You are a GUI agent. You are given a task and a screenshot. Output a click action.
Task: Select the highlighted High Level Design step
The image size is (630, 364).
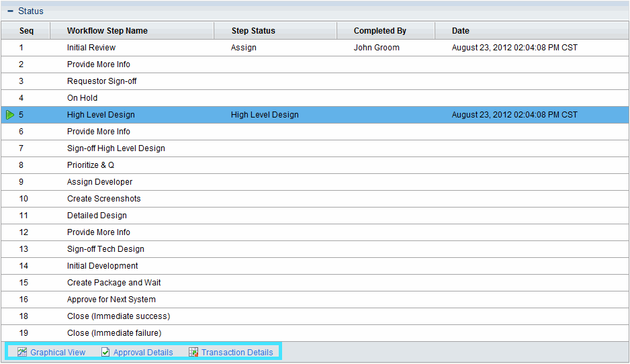101,115
